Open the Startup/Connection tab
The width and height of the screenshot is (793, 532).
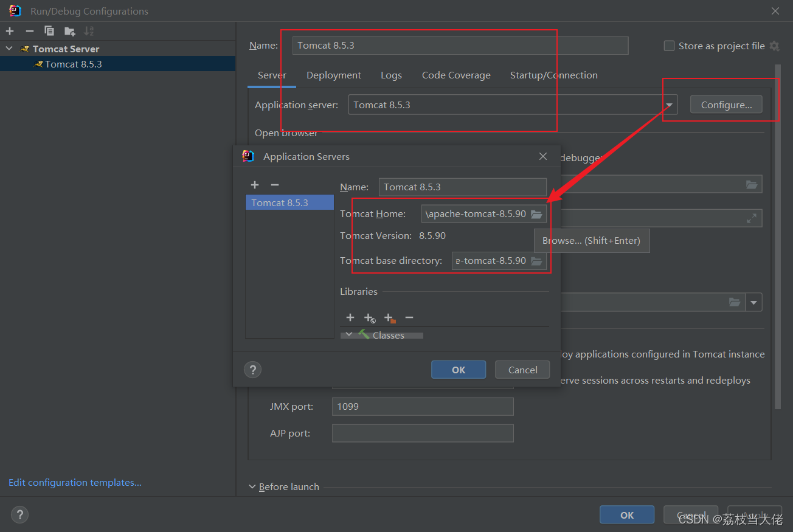point(554,75)
